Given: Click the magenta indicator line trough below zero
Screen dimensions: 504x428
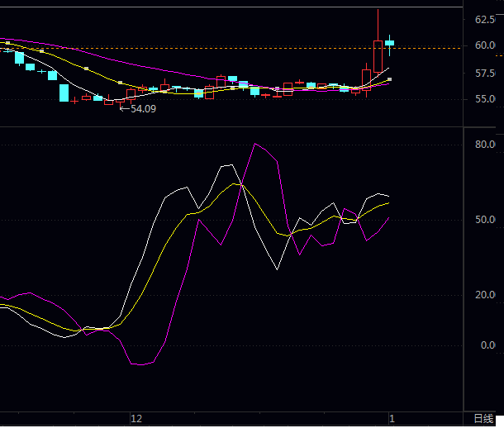Looking at the screenshot, I should (x=141, y=364).
